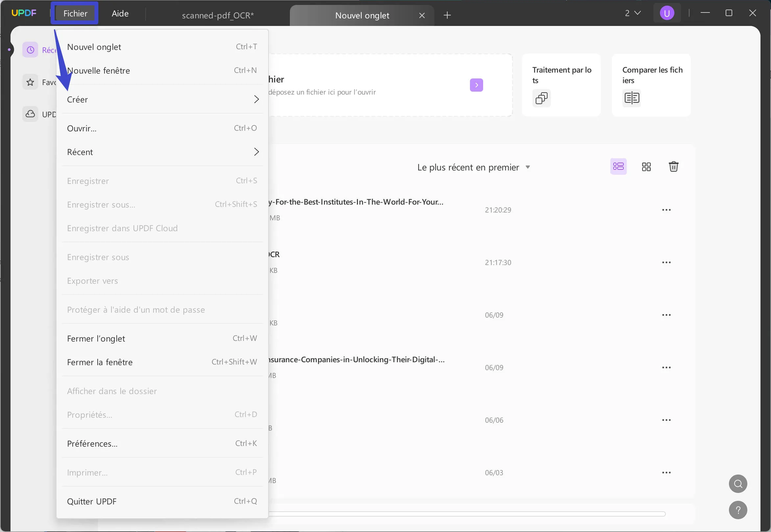
Task: Click the Comparer les fichiers card
Action: click(651, 85)
